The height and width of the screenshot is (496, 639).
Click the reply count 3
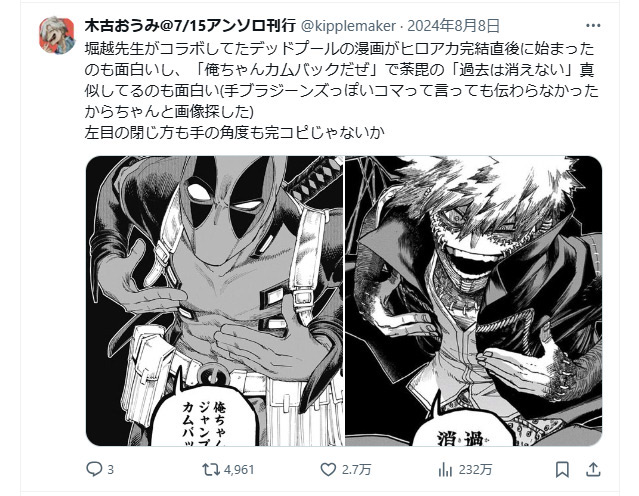coord(110,470)
